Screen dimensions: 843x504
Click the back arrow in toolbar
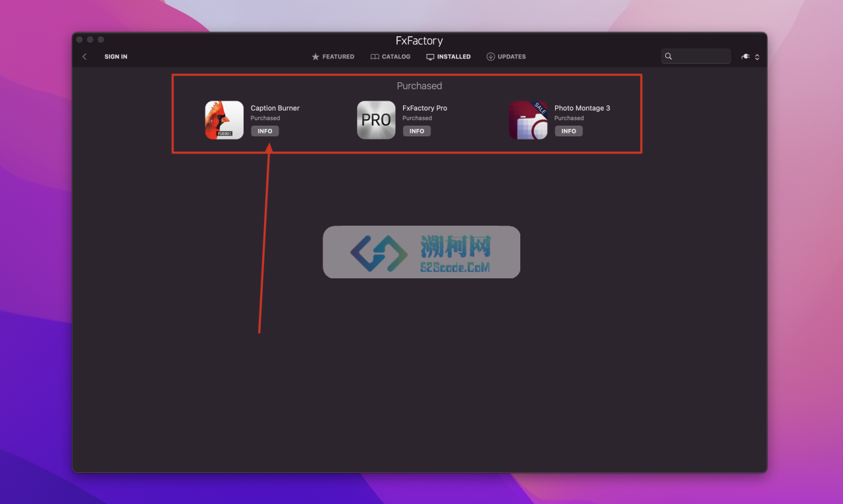point(84,57)
